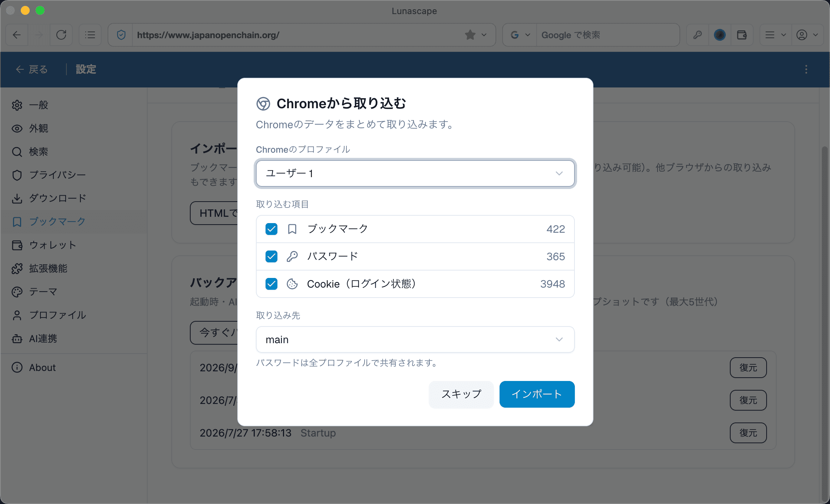Open テーマ settings section
Screen dimensions: 830x504
(x=73, y=292)
